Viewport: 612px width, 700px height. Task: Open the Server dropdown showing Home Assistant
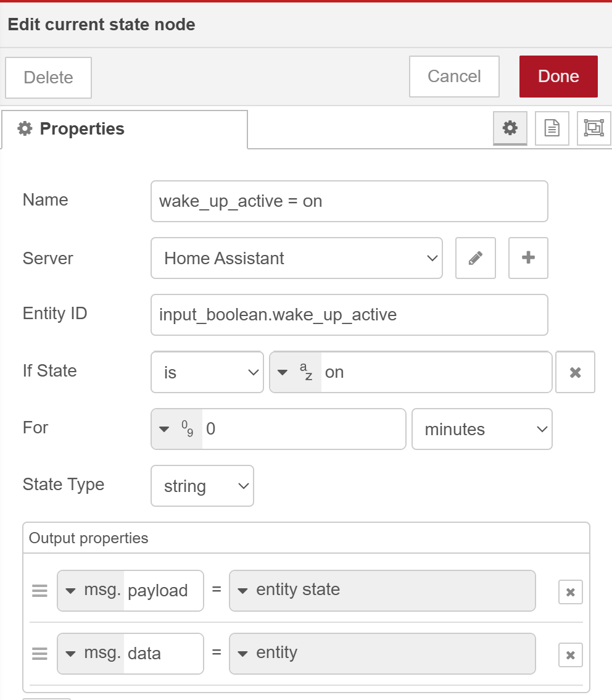click(296, 258)
